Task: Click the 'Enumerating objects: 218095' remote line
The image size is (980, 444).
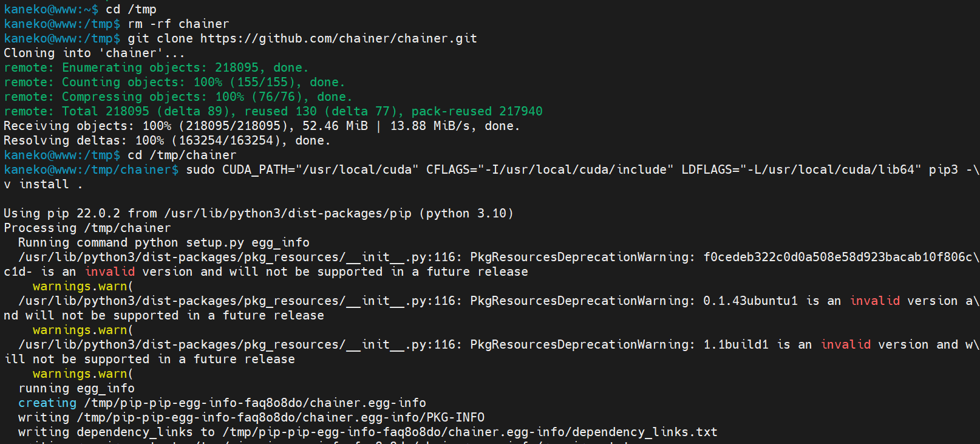Action: point(156,67)
